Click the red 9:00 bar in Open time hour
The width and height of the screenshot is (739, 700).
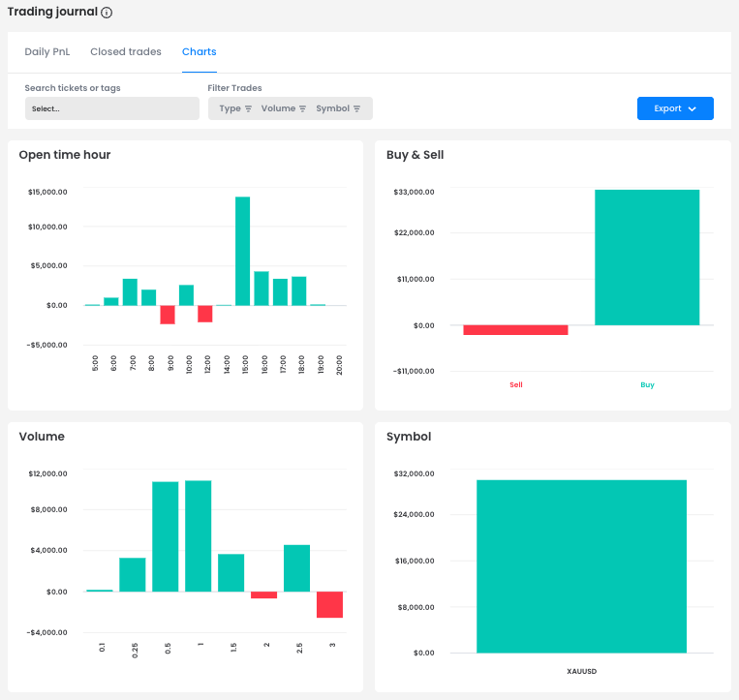(x=168, y=315)
